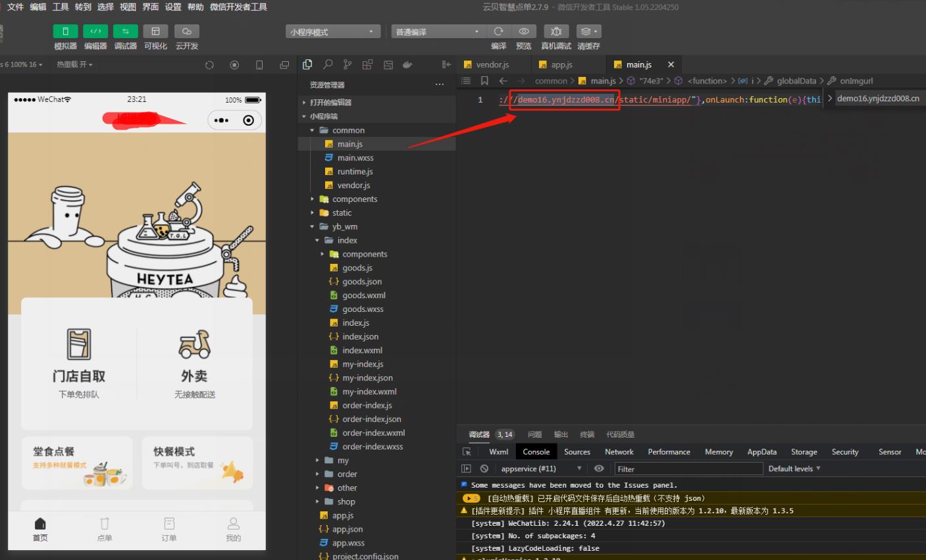The image size is (926, 560).
Task: Open the Sources devtools tab
Action: coord(577,452)
